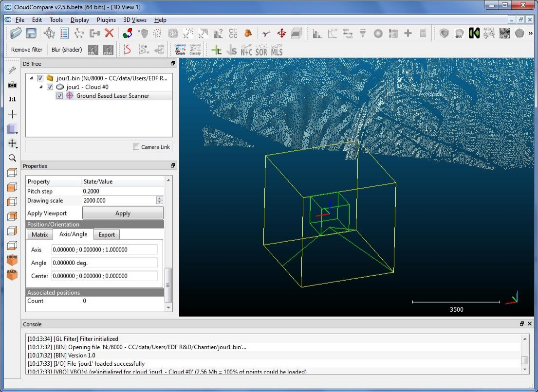The height and width of the screenshot is (392, 538).
Task: Click the HPR plugin icon
Action: (459, 33)
